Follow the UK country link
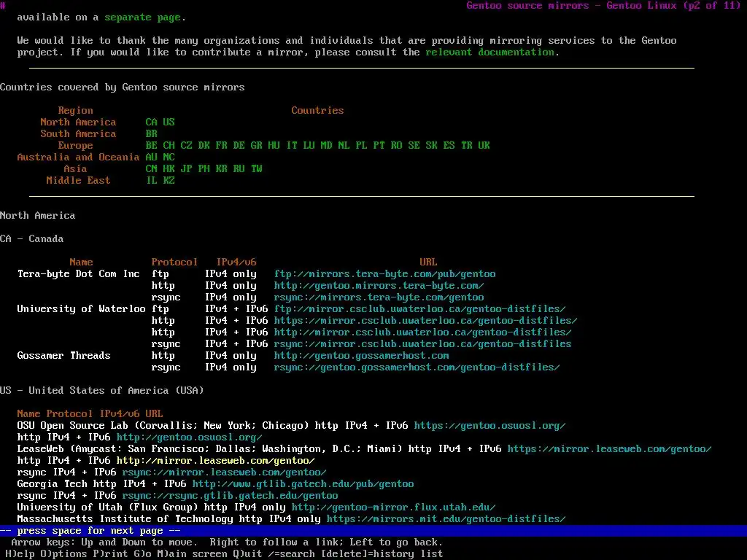Image resolution: width=747 pixels, height=560 pixels. coord(484,146)
